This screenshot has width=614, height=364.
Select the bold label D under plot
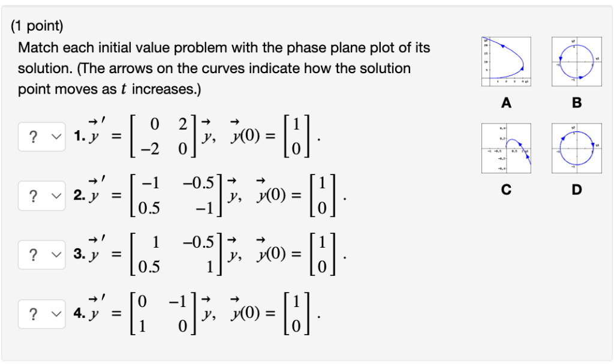577,190
